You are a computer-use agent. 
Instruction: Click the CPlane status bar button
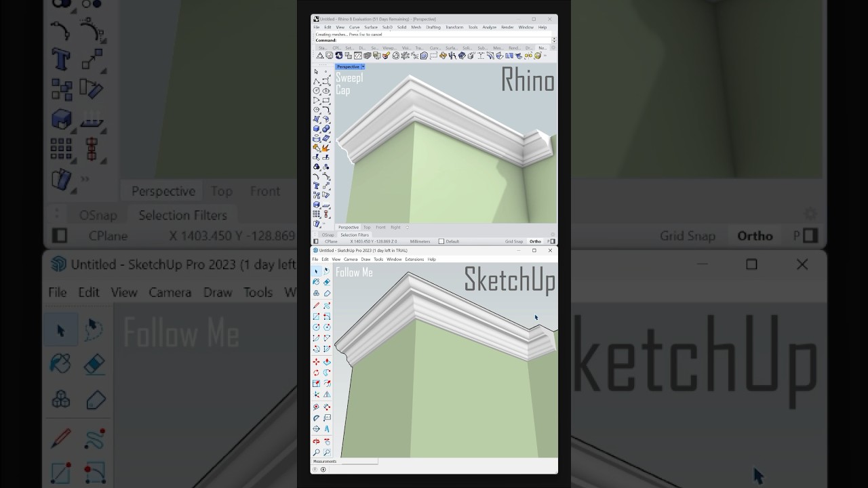point(331,241)
